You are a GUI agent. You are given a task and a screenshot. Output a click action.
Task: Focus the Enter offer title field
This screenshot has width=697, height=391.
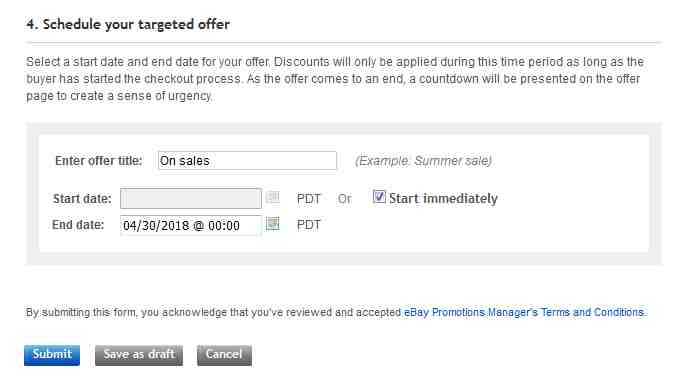(x=247, y=160)
